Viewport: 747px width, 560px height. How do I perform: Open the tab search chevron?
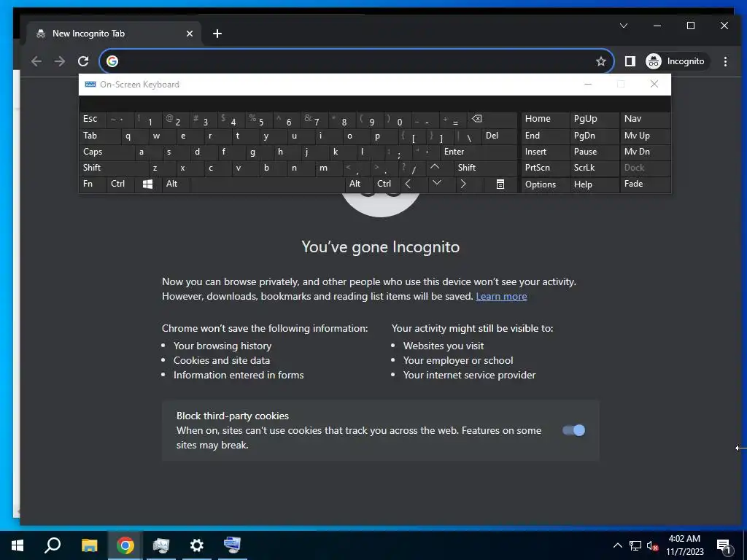(x=624, y=26)
